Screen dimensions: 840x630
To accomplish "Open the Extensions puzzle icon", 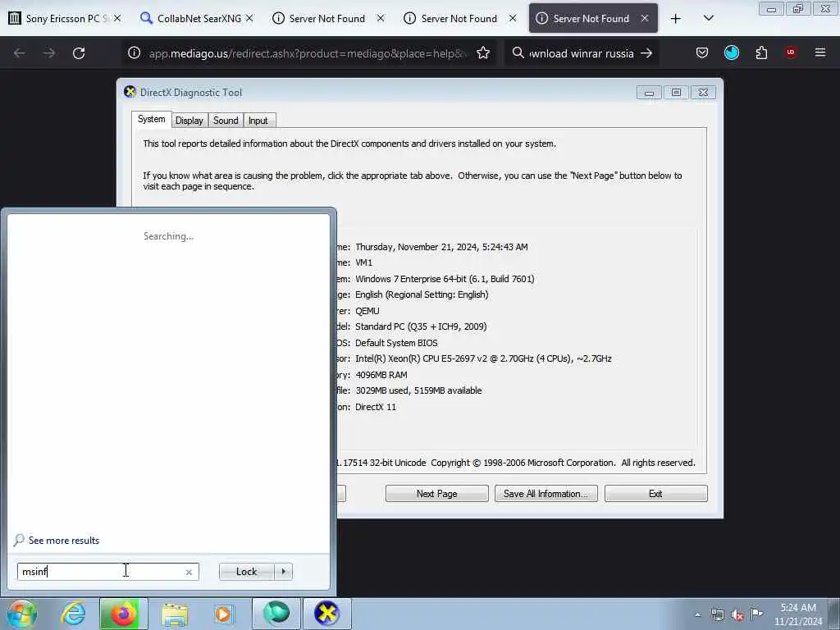I will pyautogui.click(x=761, y=53).
